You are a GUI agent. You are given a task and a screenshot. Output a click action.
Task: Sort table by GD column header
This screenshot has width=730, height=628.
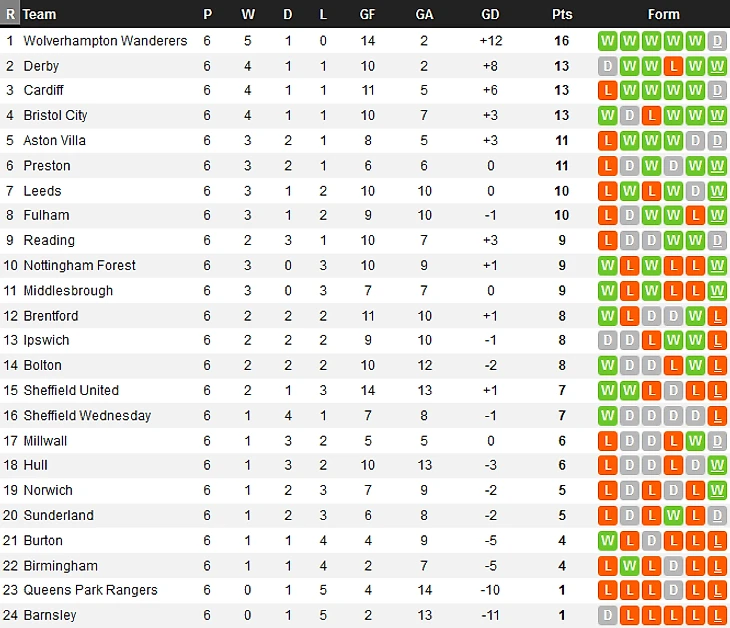tap(490, 14)
